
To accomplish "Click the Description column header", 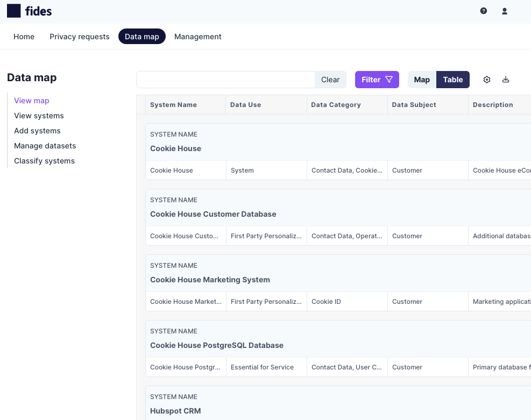I will (x=500, y=105).
